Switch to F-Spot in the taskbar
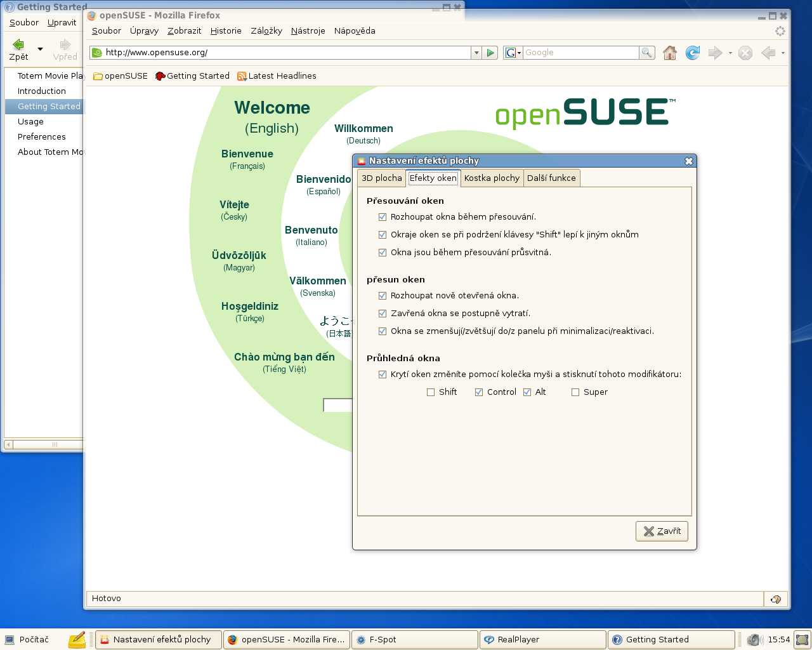This screenshot has height=650, width=812. click(415, 639)
